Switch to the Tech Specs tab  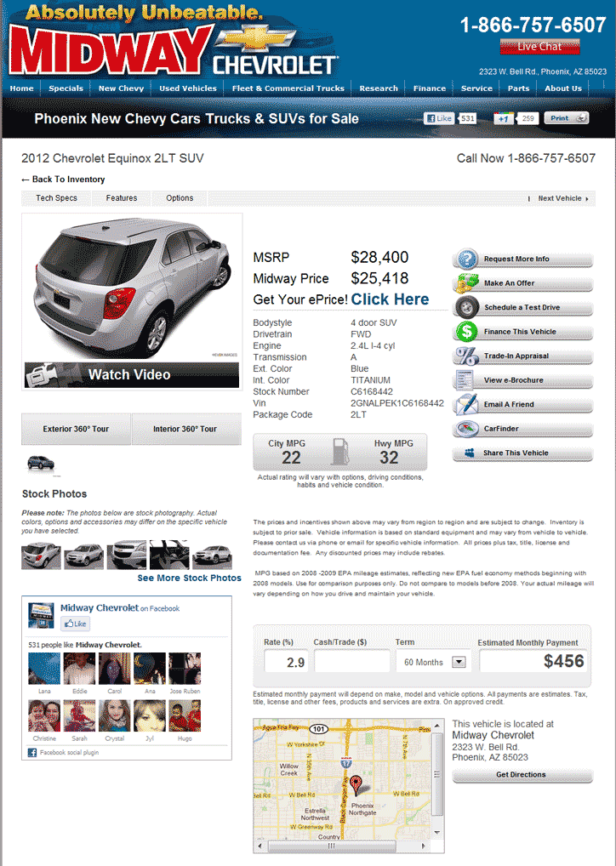coord(56,197)
